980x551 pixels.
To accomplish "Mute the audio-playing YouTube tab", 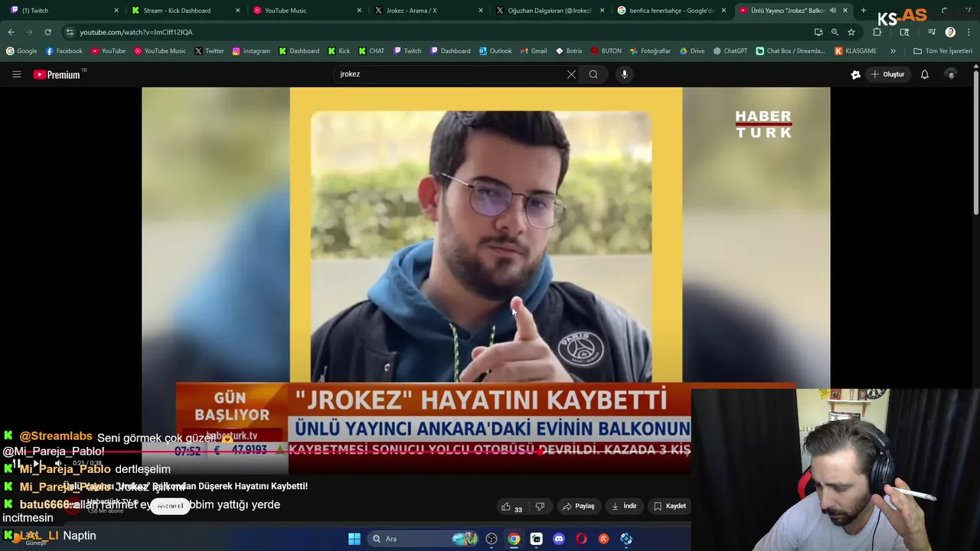I will click(833, 11).
